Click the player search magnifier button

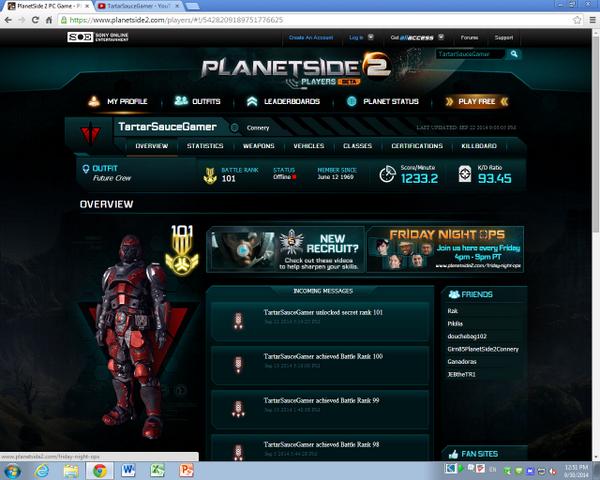tap(514, 54)
